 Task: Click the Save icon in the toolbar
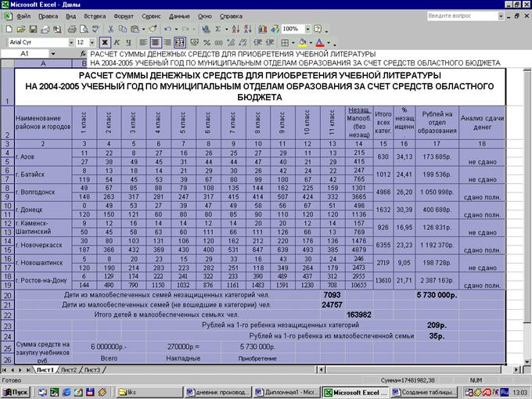(x=33, y=29)
